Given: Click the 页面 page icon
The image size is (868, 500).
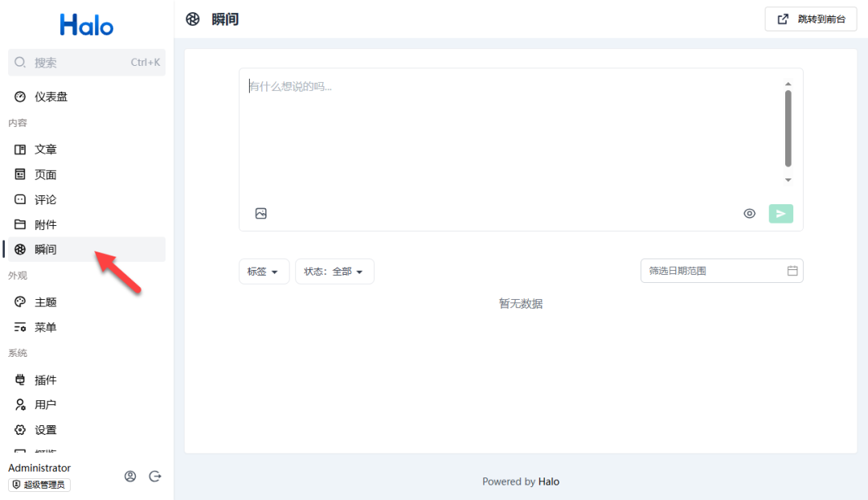Looking at the screenshot, I should click(x=20, y=174).
